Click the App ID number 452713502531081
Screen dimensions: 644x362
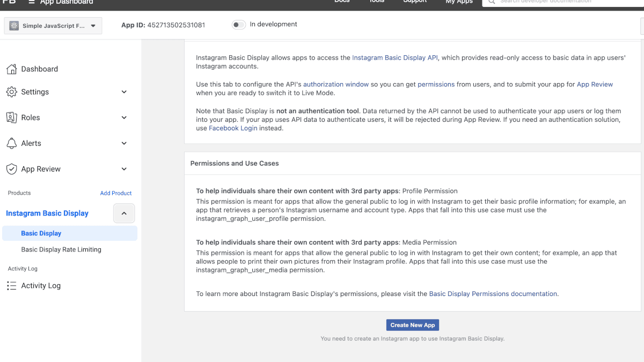176,25
